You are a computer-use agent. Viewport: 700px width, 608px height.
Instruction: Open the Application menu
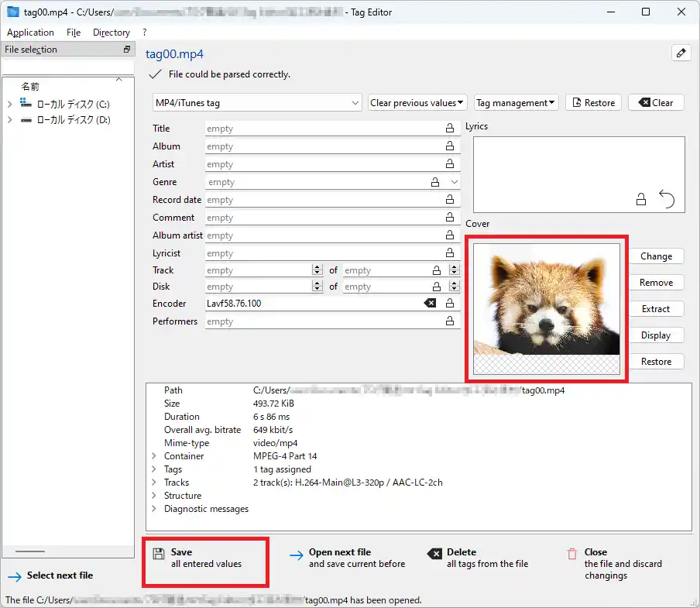point(30,33)
